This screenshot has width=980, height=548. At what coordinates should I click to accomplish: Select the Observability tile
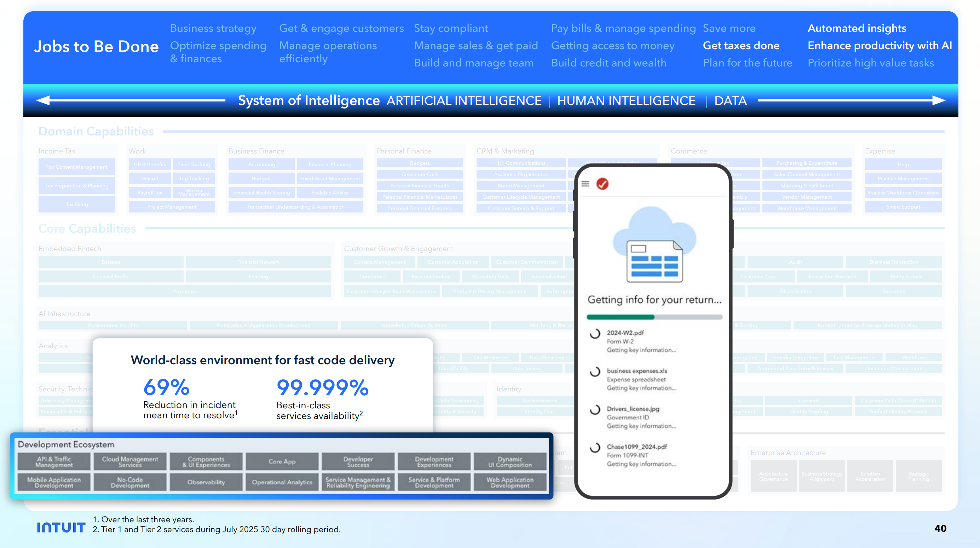[206, 482]
